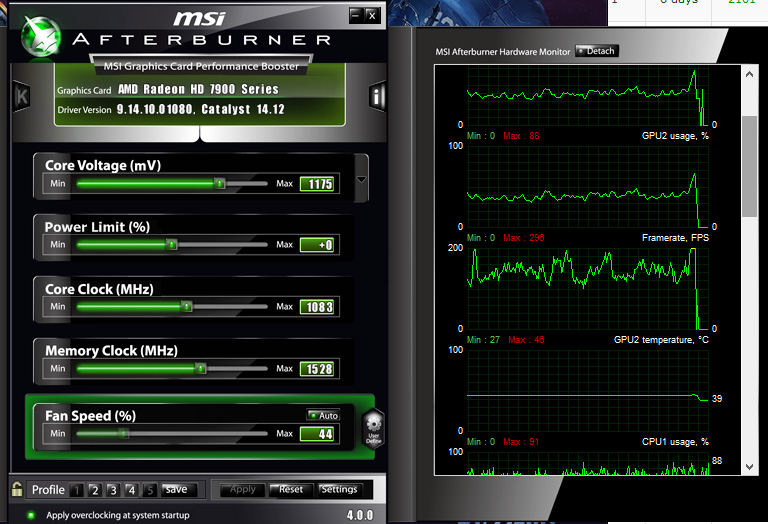The width and height of the screenshot is (768, 524).
Task: Click the AMD Radeon HD 7900 Series text
Action: [198, 89]
